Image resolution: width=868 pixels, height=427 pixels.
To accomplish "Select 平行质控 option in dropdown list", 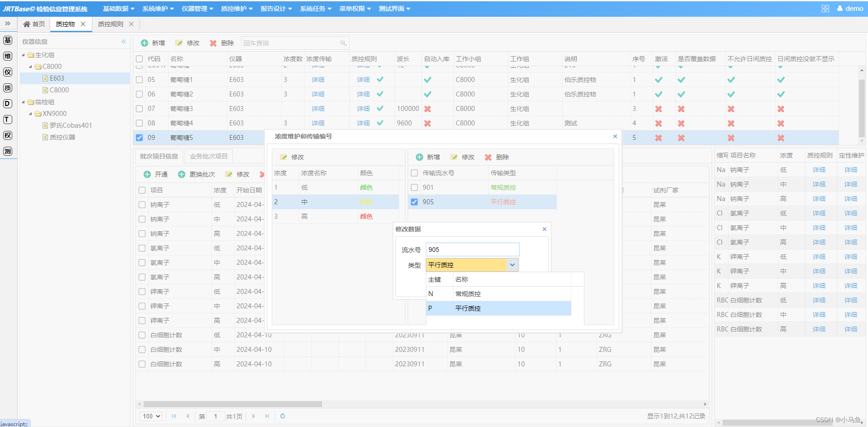I will pyautogui.click(x=498, y=308).
